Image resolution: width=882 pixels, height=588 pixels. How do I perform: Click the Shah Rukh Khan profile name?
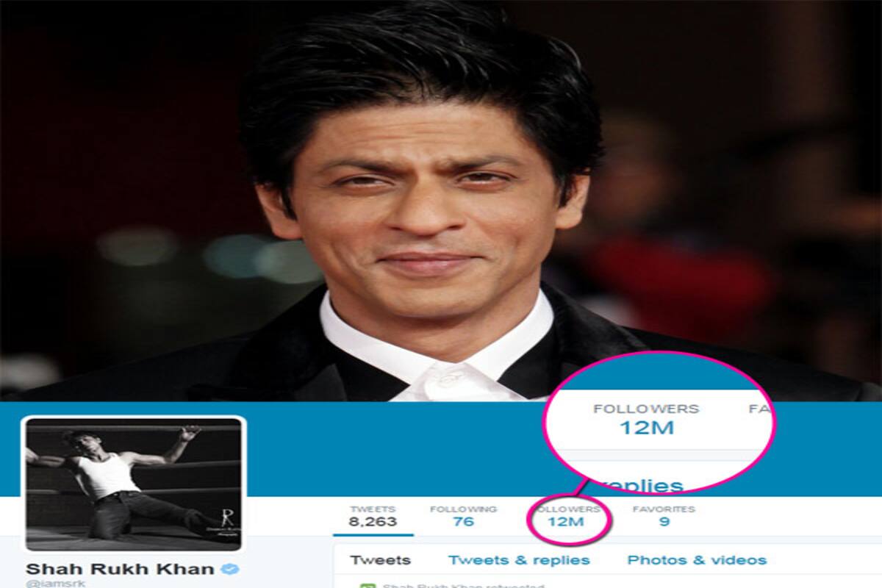coord(121,569)
